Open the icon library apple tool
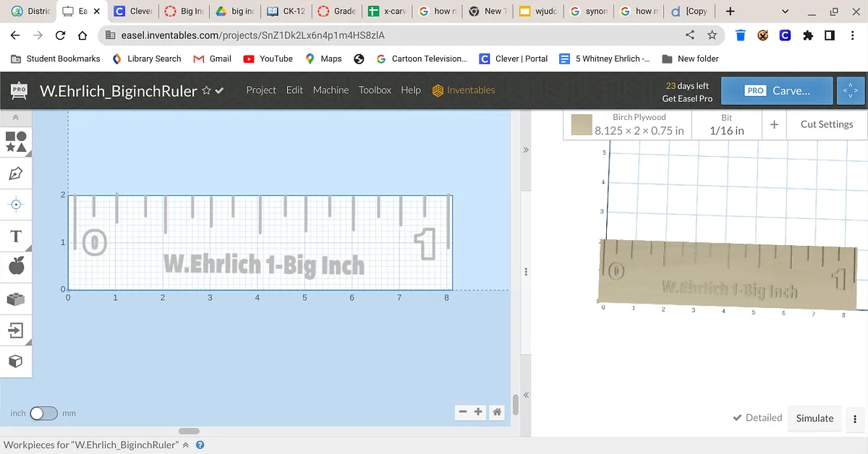 pyautogui.click(x=16, y=267)
